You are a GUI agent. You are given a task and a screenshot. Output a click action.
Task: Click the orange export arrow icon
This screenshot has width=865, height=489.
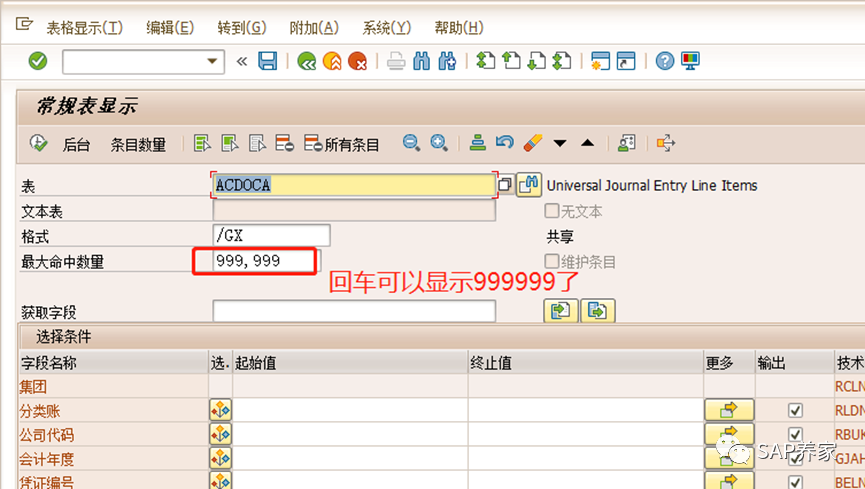click(x=665, y=143)
